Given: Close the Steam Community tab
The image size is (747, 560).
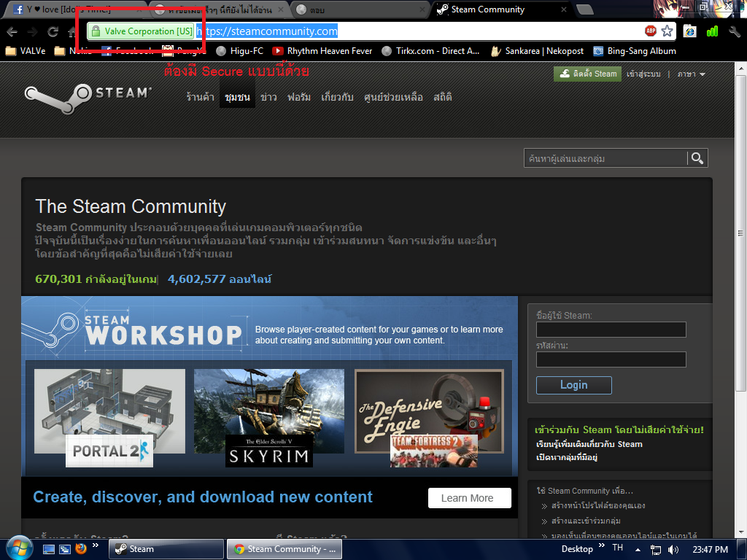Looking at the screenshot, I should 564,9.
